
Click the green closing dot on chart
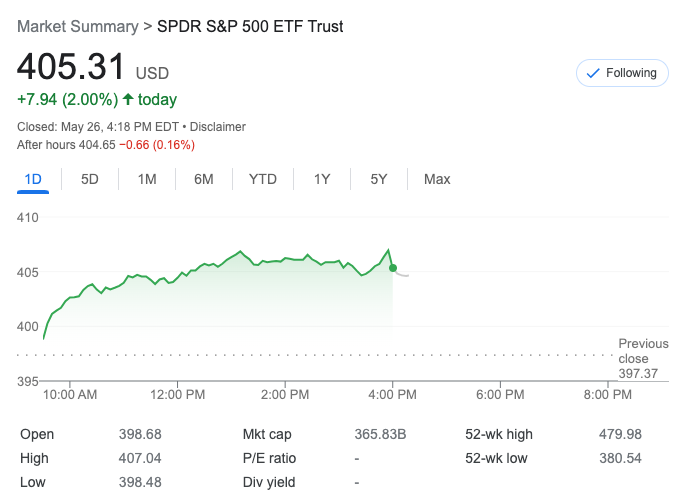click(x=393, y=268)
